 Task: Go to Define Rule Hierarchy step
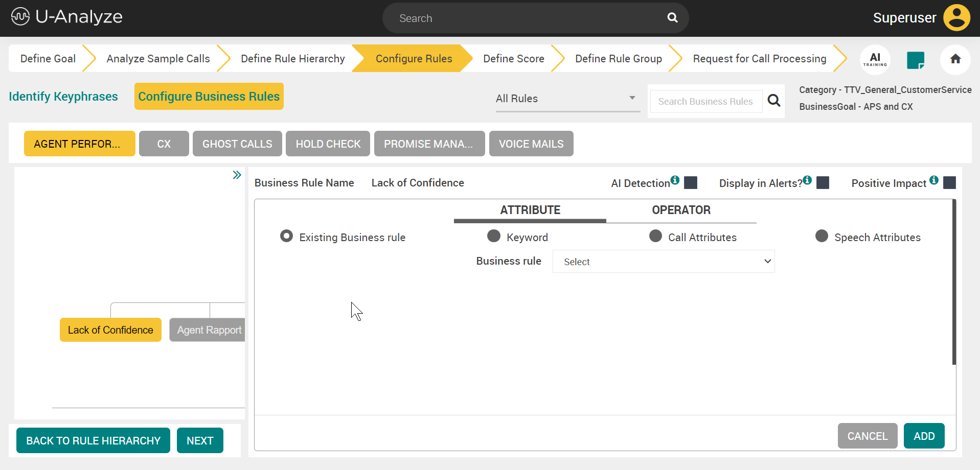point(293,59)
